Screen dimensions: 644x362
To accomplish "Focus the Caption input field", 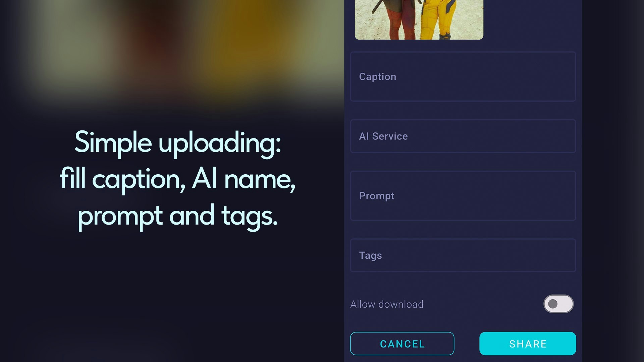I will coord(463,77).
